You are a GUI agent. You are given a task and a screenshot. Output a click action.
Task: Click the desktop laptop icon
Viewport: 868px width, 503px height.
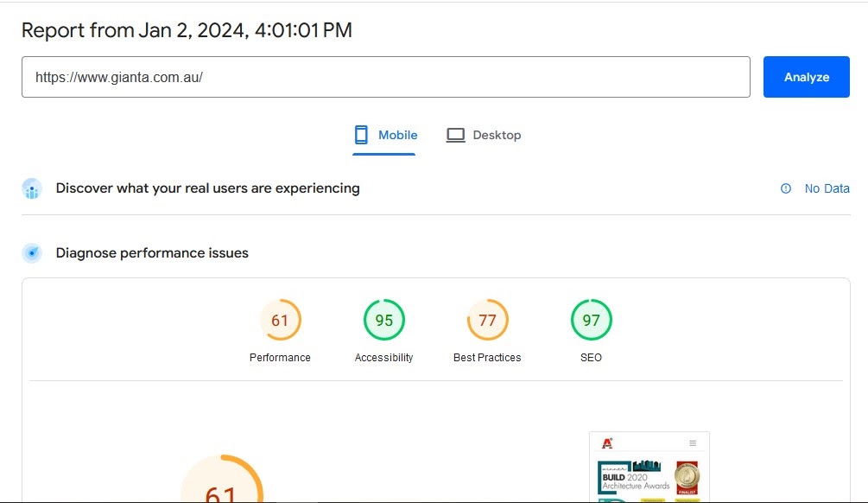point(455,135)
